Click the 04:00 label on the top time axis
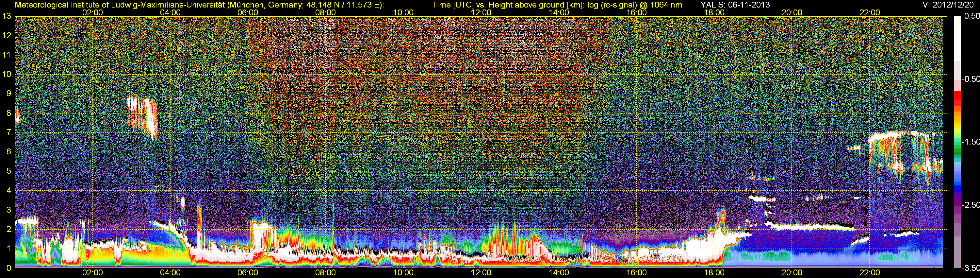This screenshot has width=980, height=278. (x=170, y=12)
